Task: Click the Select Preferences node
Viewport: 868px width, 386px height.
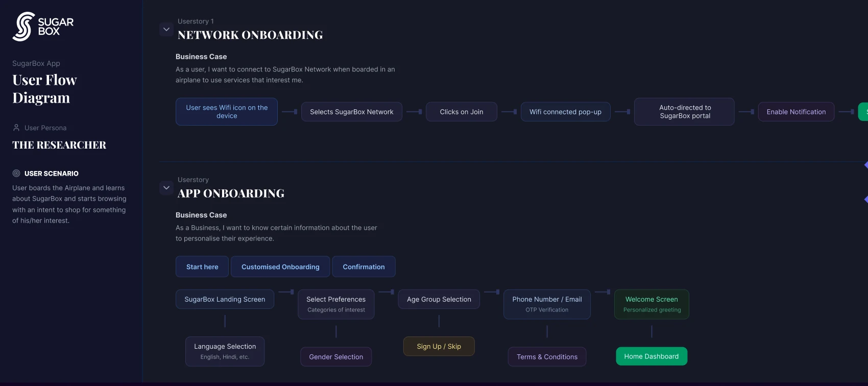Action: tap(336, 304)
